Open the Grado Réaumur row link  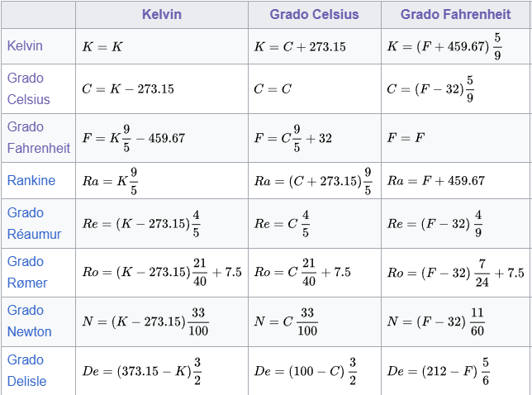click(34, 223)
